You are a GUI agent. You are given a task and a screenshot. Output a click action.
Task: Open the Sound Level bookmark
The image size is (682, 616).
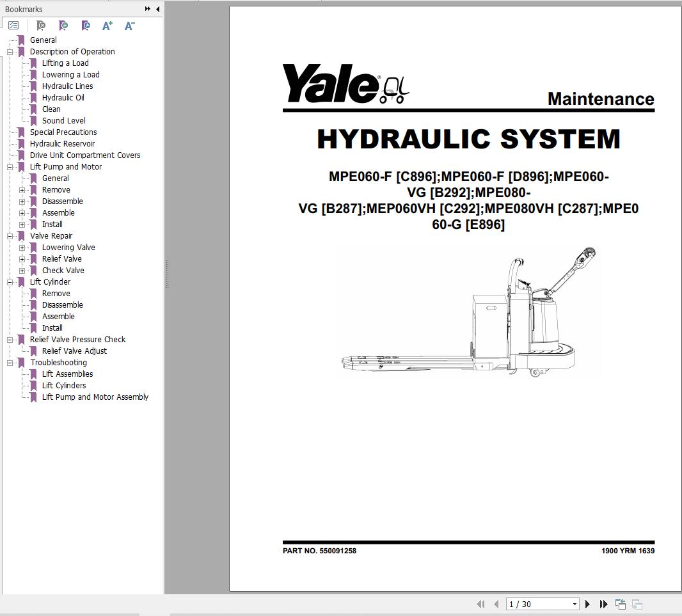tap(63, 121)
